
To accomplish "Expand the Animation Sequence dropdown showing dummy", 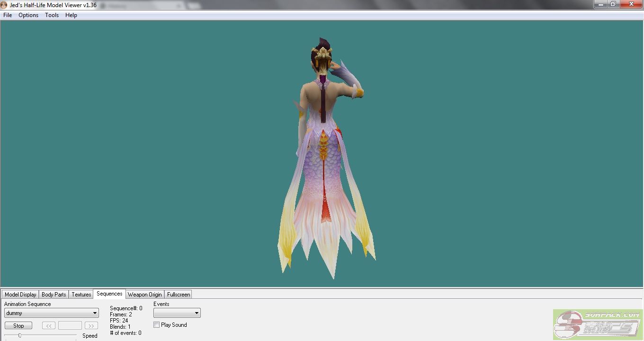I will [52, 313].
